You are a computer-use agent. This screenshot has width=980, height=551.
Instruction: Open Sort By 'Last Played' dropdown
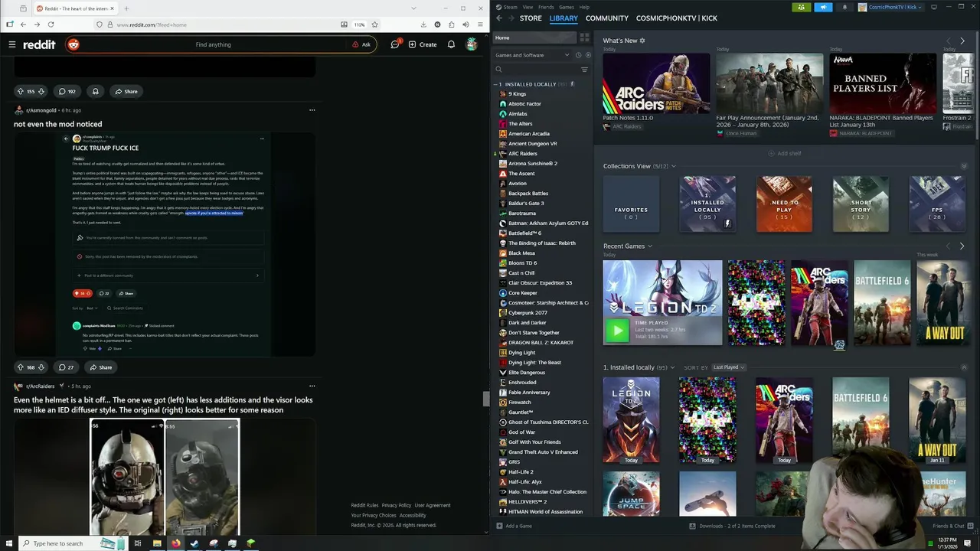[x=728, y=367]
